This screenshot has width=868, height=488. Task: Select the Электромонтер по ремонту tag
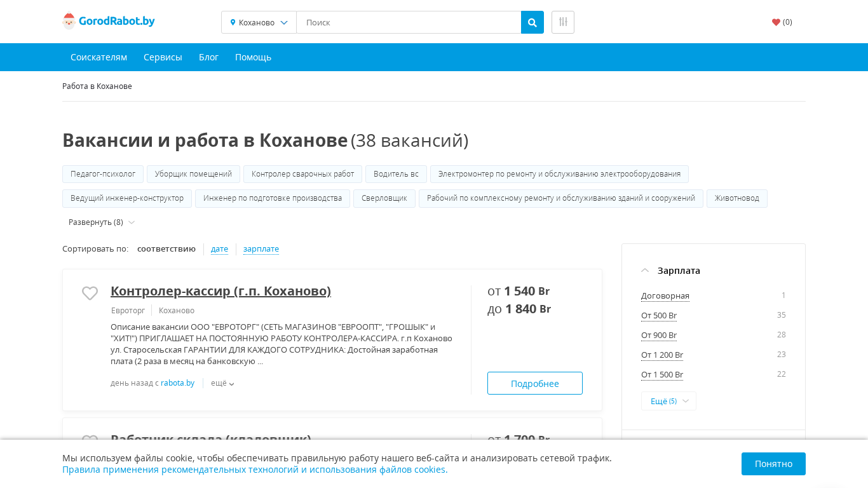click(559, 174)
